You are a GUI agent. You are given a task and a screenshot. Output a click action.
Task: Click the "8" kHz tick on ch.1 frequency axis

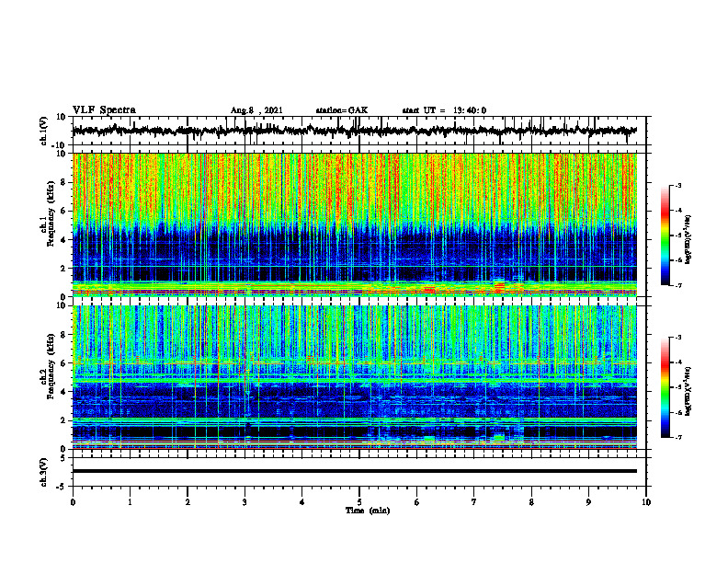point(63,182)
